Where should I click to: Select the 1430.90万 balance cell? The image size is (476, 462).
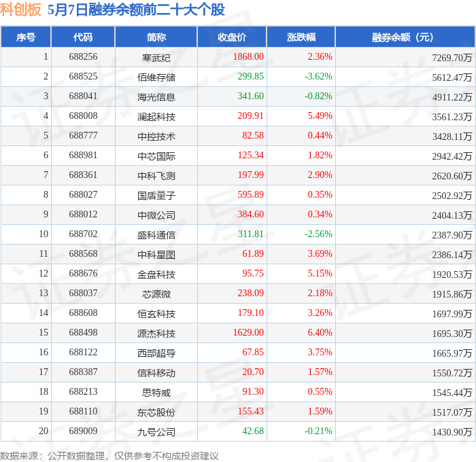point(452,432)
